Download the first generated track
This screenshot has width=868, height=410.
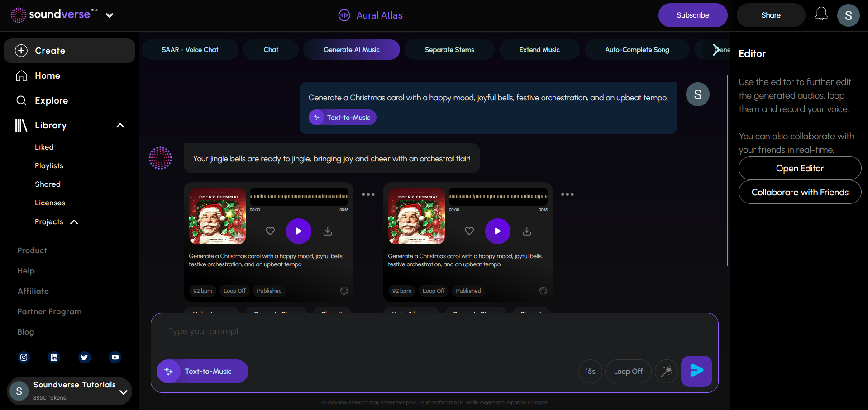(328, 231)
